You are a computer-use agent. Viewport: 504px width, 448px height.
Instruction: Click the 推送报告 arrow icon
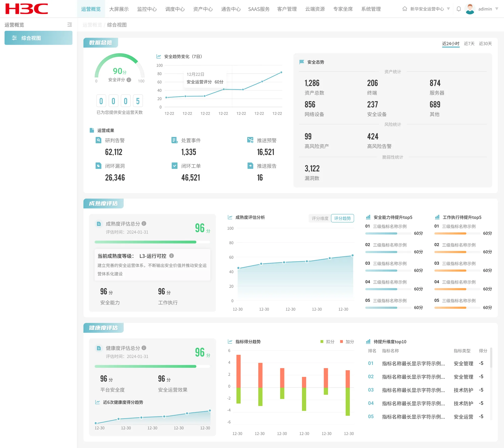[250, 166]
